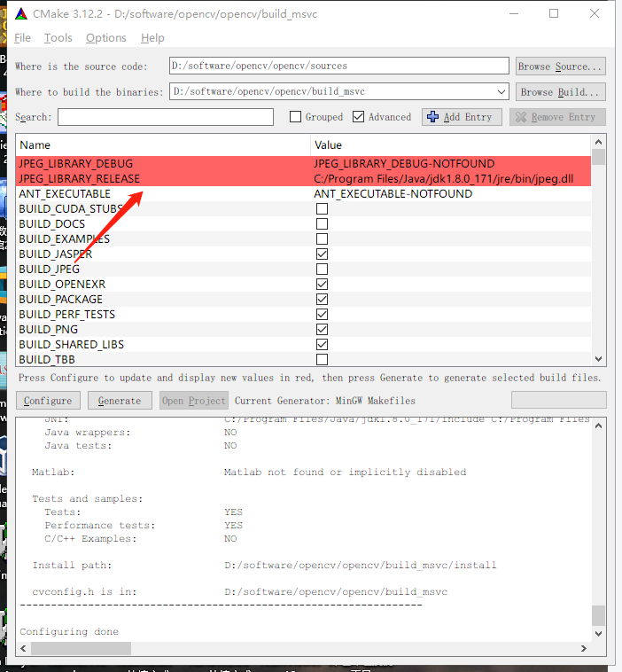Open the File menu

coord(22,38)
